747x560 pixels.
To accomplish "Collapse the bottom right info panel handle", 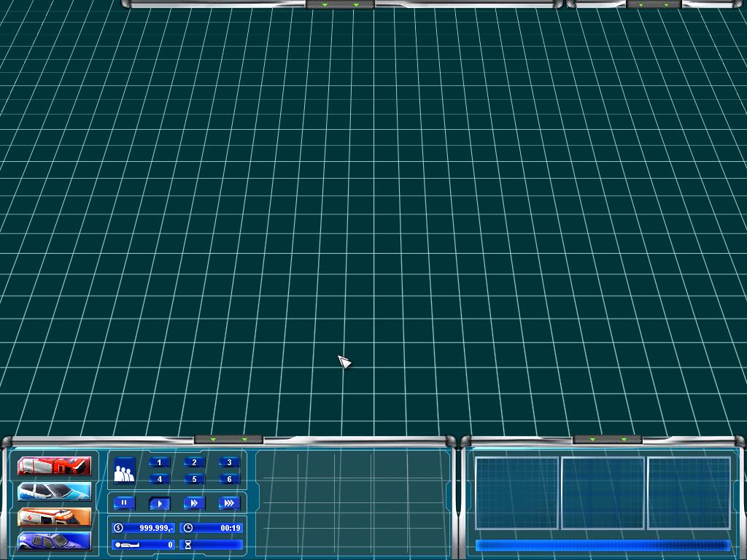I will click(x=608, y=439).
